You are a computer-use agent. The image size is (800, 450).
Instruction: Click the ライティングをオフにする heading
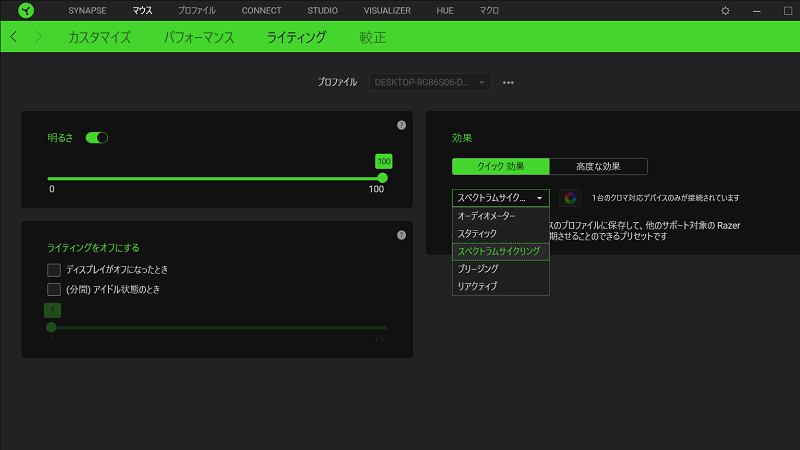[x=93, y=248]
